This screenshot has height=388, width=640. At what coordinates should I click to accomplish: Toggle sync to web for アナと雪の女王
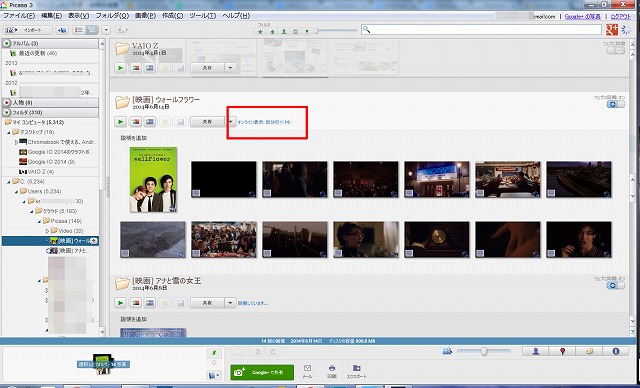(x=616, y=286)
